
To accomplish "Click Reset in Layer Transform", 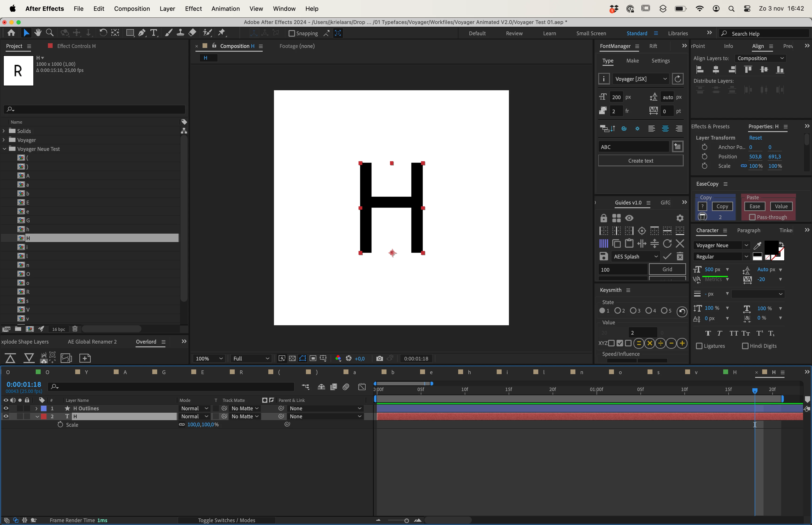I will click(755, 138).
